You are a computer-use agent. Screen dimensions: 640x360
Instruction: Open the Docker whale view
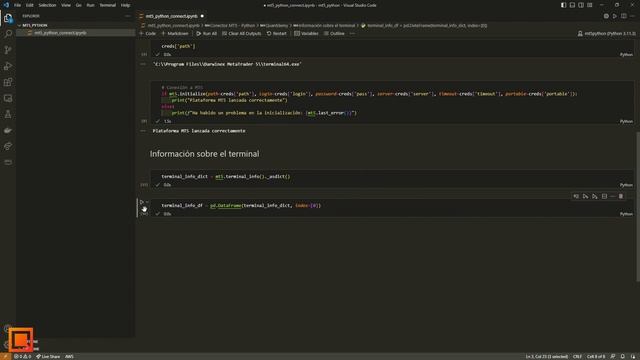[8, 130]
